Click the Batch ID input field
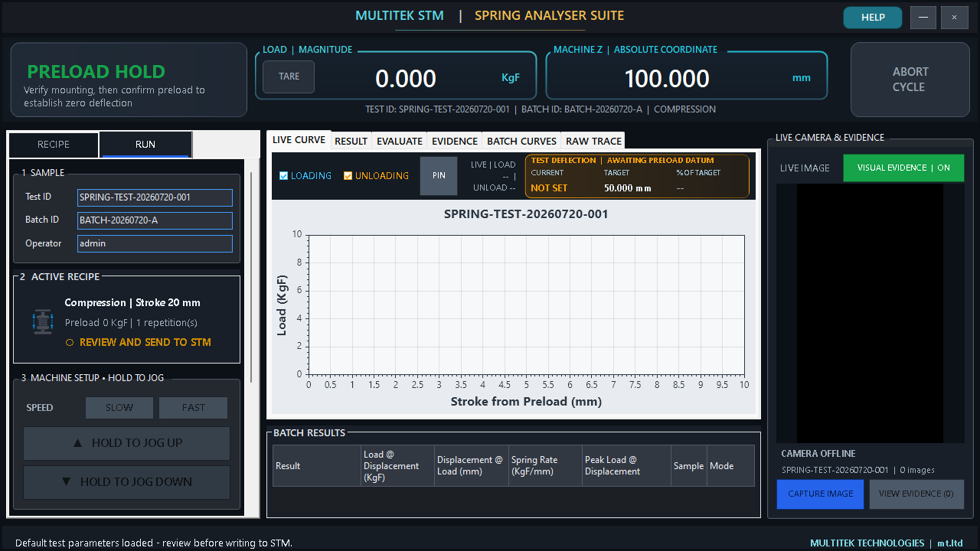 (155, 220)
